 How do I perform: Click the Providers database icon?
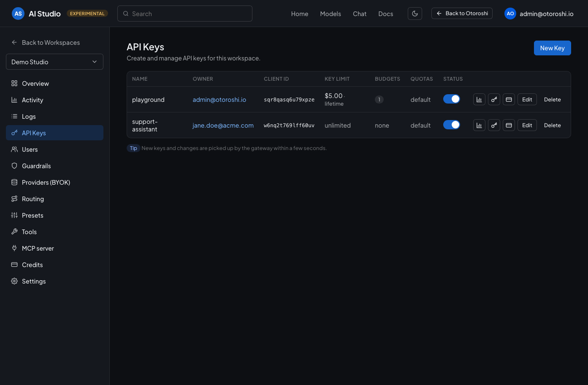point(14,182)
